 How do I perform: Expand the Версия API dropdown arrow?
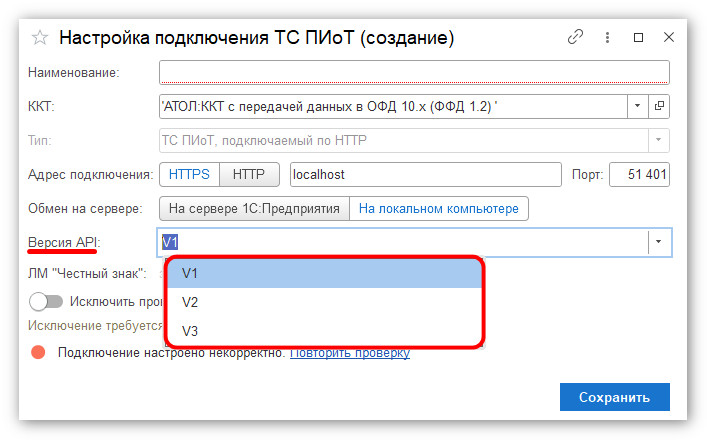[659, 242]
